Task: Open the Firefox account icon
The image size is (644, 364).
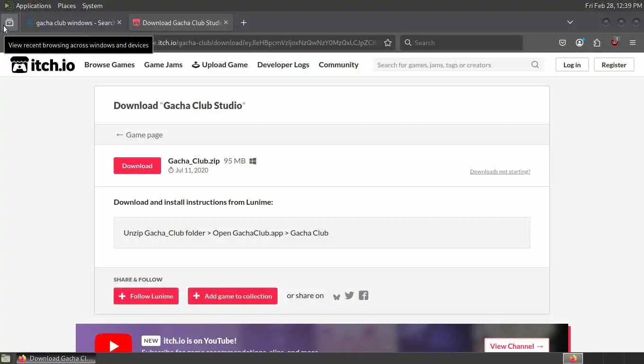Action: pyautogui.click(x=580, y=43)
